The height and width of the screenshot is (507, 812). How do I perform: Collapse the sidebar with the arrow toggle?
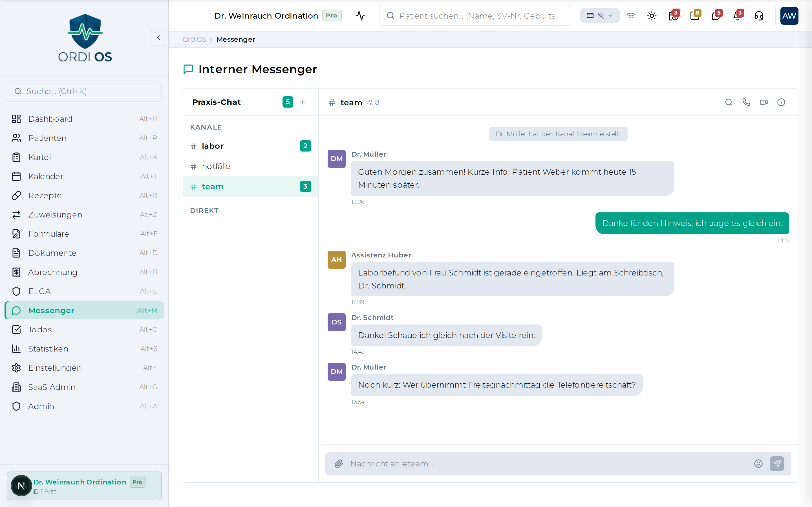click(158, 37)
